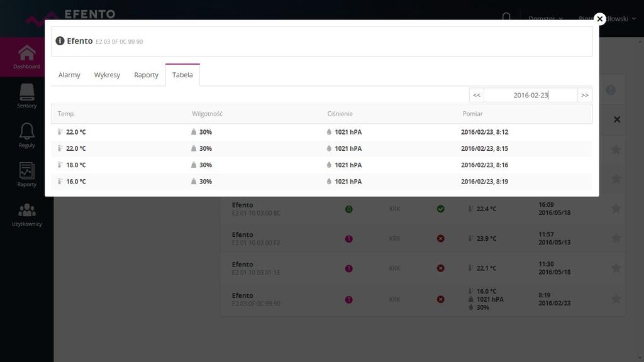The height and width of the screenshot is (362, 644).
Task: Click the thermometer icon in the 8:19 table row
Action: tap(60, 181)
